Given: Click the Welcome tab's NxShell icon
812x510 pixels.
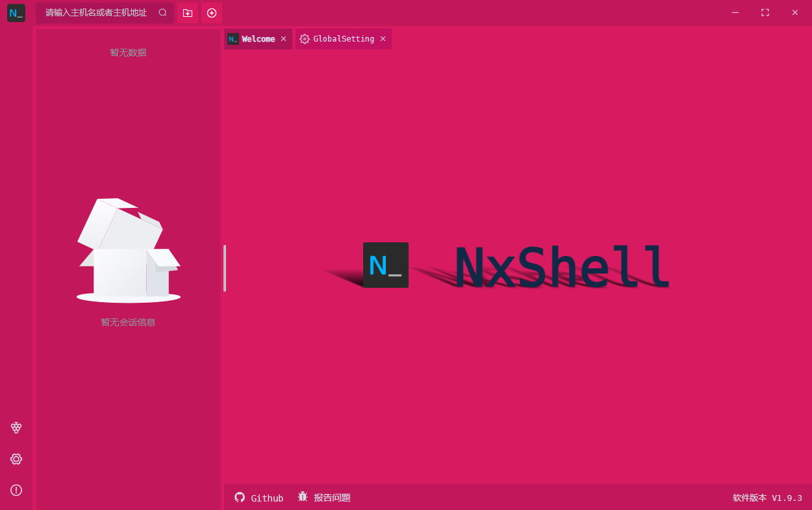Looking at the screenshot, I should coord(233,39).
